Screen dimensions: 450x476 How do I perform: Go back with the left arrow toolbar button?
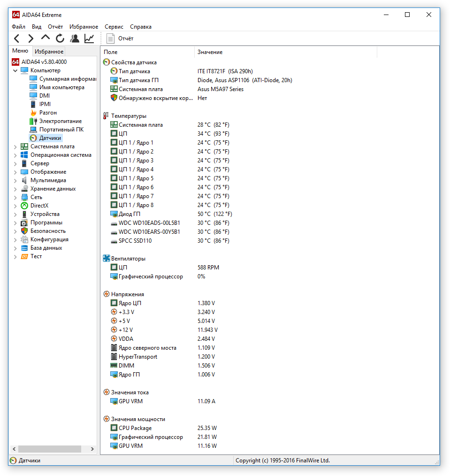(x=17, y=38)
